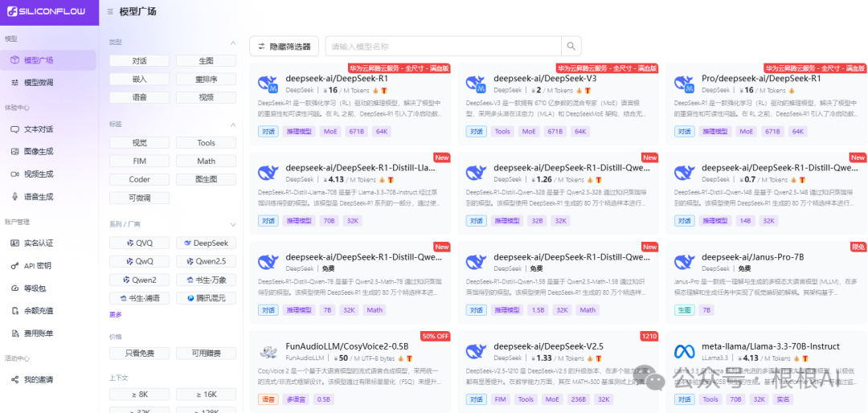Click the 模型微调 sliders icon in sidebar
868x413 pixels.
[x=15, y=83]
